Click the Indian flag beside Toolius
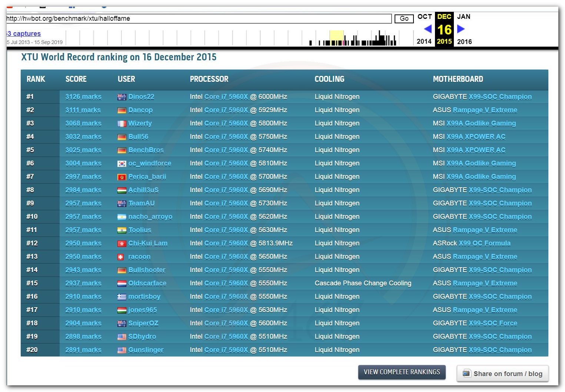 pyautogui.click(x=122, y=230)
